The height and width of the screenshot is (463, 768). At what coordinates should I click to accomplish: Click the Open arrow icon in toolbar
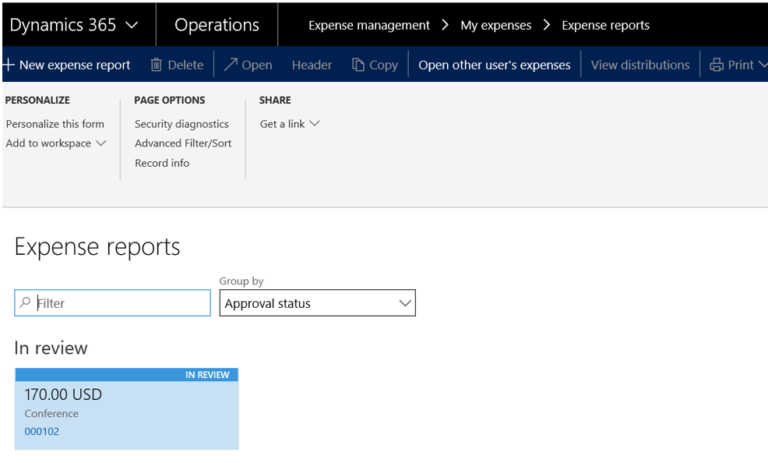point(231,65)
